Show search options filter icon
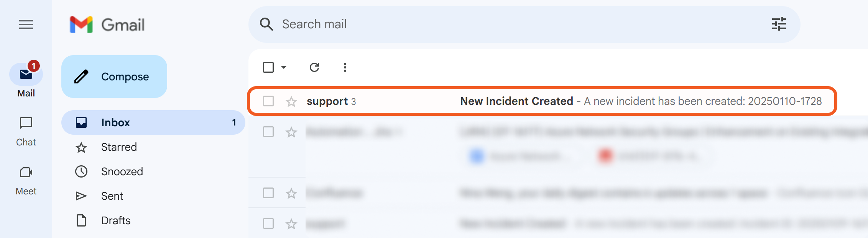868x238 pixels. point(779,24)
